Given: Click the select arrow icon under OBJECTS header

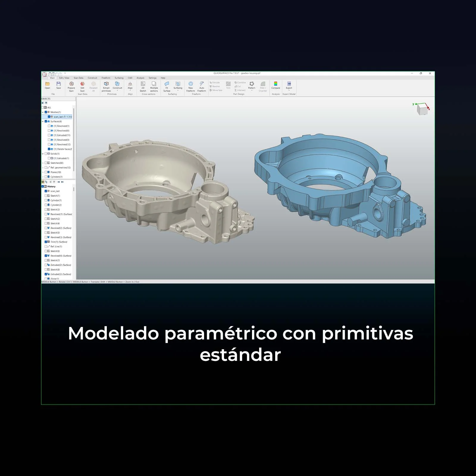Looking at the screenshot, I should (x=43, y=103).
